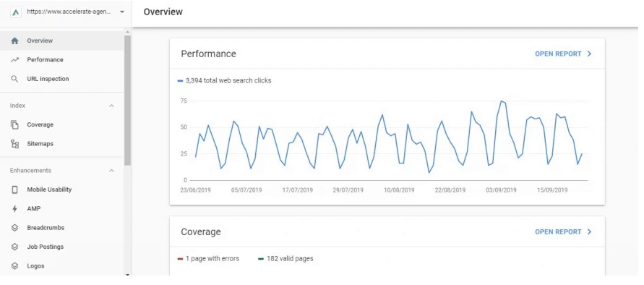Click the highest peak on the clicks chart
Image resolution: width=644 pixels, height=285 pixels.
point(501,101)
